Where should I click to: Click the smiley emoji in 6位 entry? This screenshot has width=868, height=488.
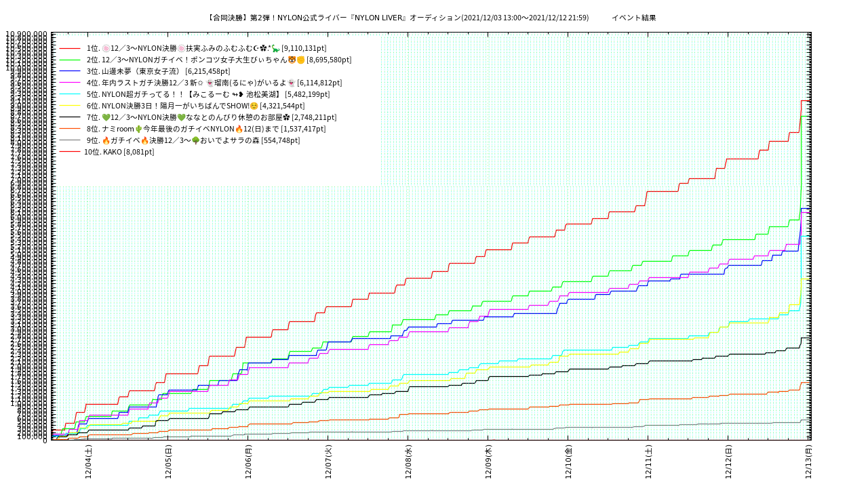click(254, 106)
